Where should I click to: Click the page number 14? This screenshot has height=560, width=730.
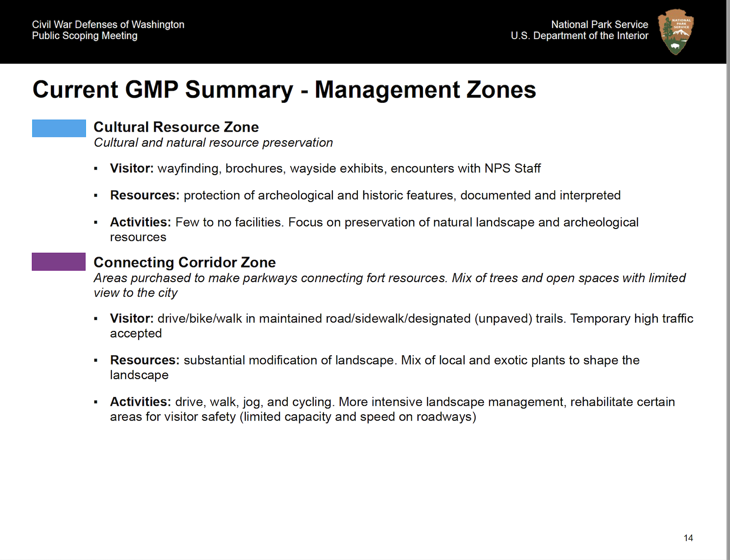[688, 538]
